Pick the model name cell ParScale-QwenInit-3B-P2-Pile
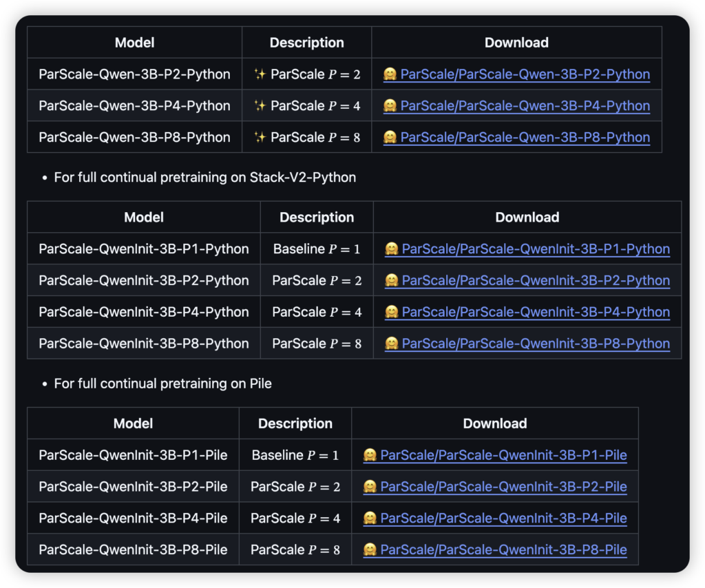This screenshot has width=705, height=588. click(133, 486)
